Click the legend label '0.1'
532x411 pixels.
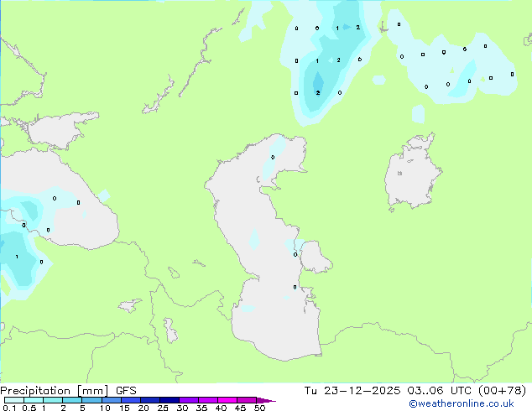pyautogui.click(x=9, y=408)
